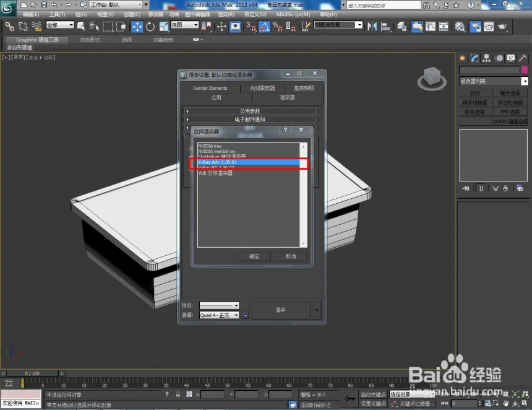Viewport: 532px width, 410px height.
Task: Open the Modify command panel tab
Action: click(474, 58)
